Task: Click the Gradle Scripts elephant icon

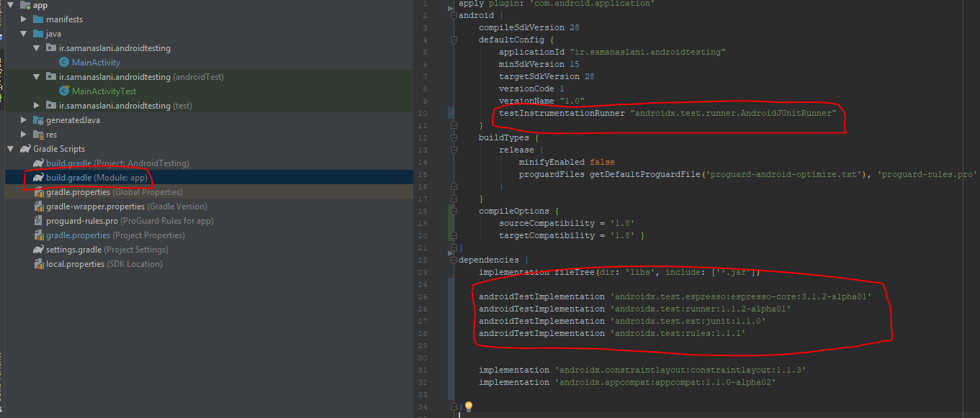Action: pyautogui.click(x=26, y=149)
